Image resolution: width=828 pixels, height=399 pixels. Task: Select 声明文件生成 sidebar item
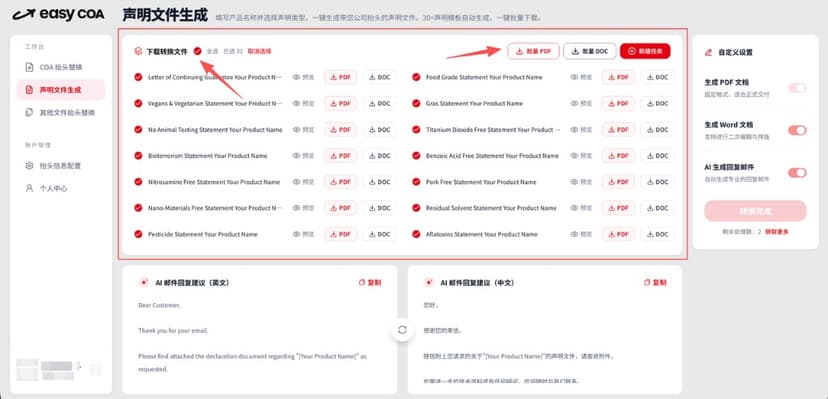click(x=61, y=90)
